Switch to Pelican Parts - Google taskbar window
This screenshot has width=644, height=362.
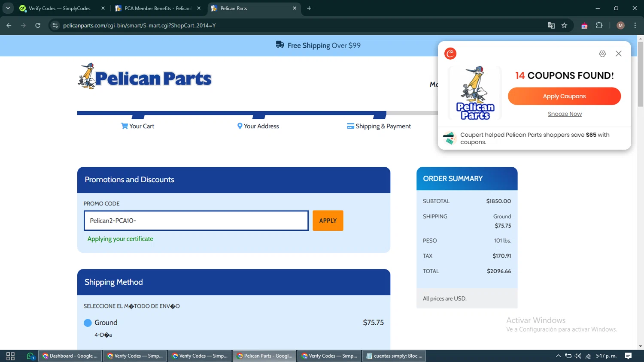pyautogui.click(x=264, y=356)
